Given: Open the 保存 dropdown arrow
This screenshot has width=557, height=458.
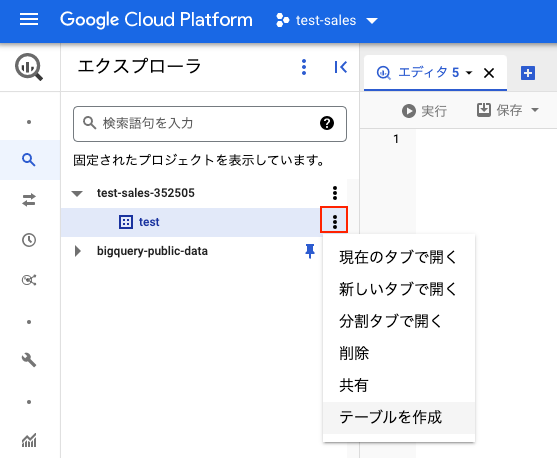Looking at the screenshot, I should pos(535,110).
